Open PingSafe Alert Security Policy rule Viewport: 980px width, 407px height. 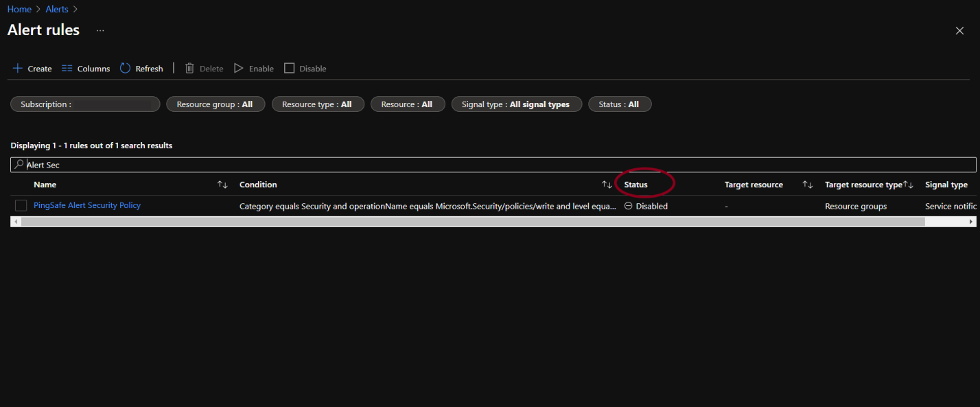87,205
